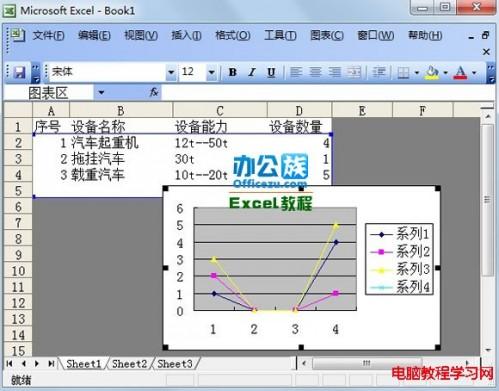Click the fx Insert Function icon

(154, 92)
